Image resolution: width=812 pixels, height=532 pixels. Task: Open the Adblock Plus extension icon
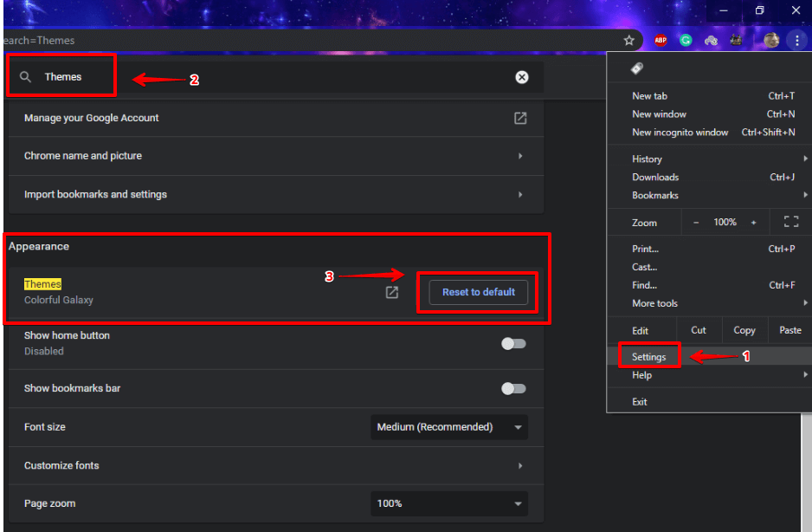[661, 41]
